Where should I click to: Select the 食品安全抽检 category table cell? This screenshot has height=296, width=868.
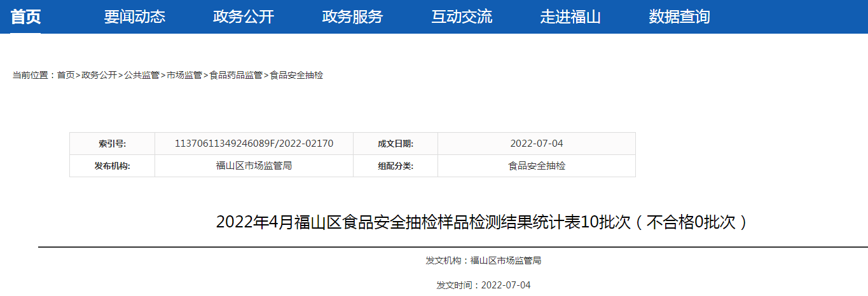(x=537, y=166)
